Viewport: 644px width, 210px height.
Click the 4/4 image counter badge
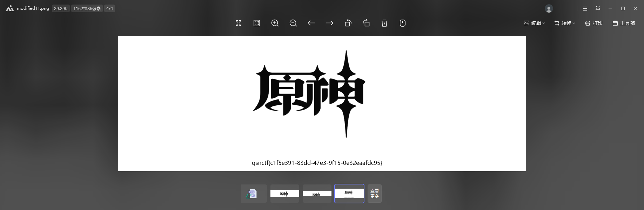(109, 8)
